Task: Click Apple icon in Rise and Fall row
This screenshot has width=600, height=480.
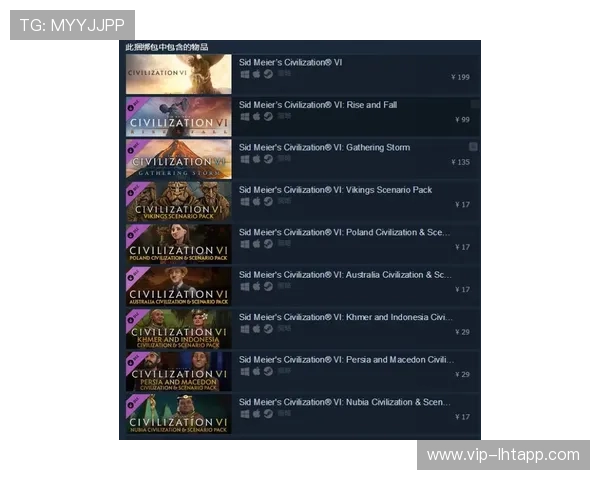Action: click(256, 116)
